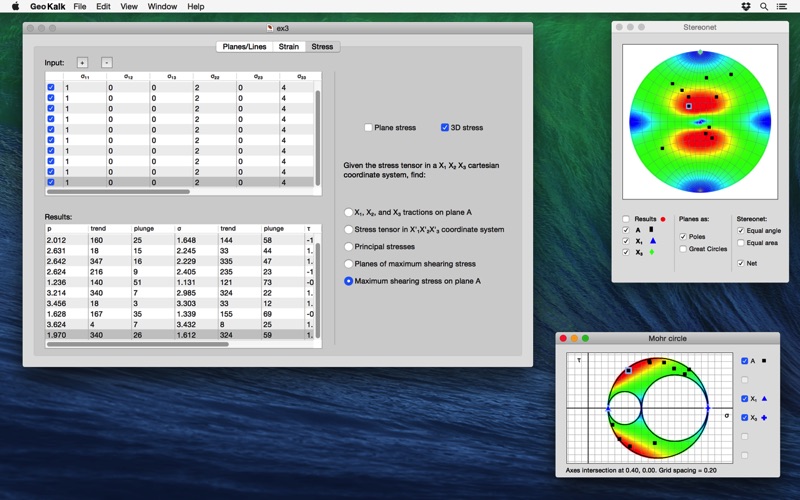800x500 pixels.
Task: Remove an input row with the - button
Action: 106,63
